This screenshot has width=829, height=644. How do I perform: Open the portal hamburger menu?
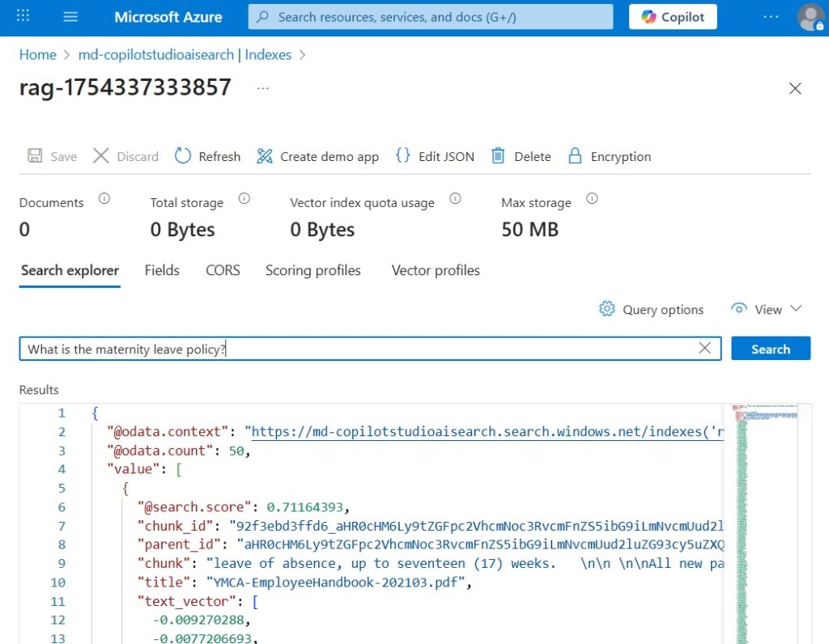70,17
